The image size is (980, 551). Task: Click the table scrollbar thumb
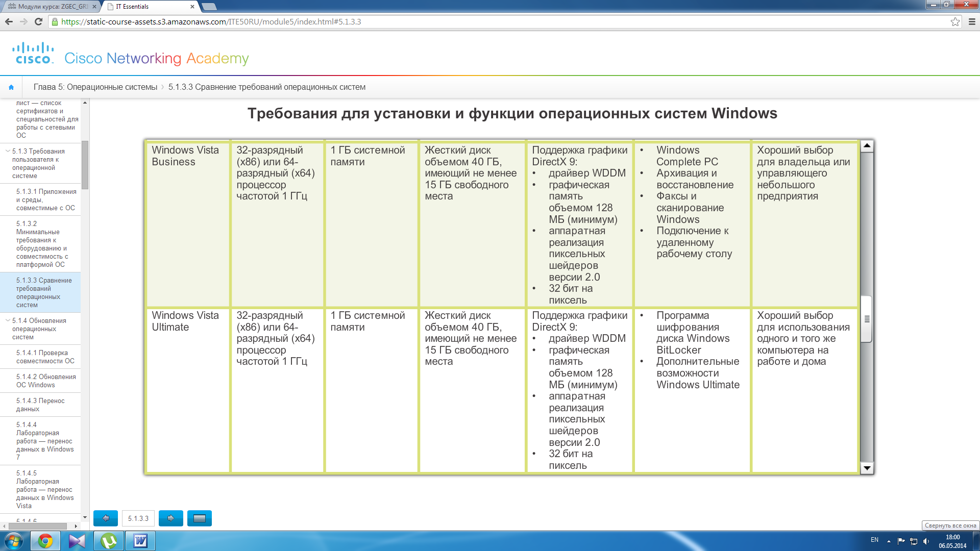point(867,319)
